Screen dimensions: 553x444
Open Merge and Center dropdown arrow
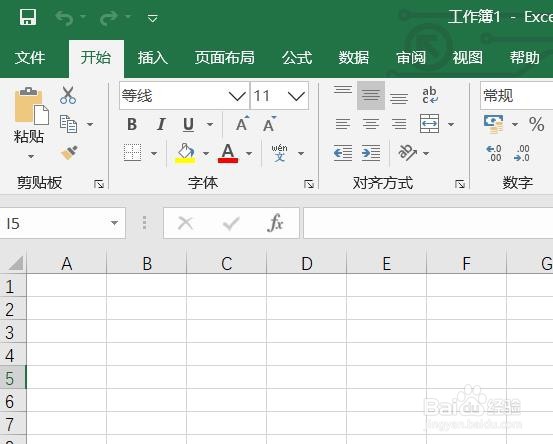point(451,124)
